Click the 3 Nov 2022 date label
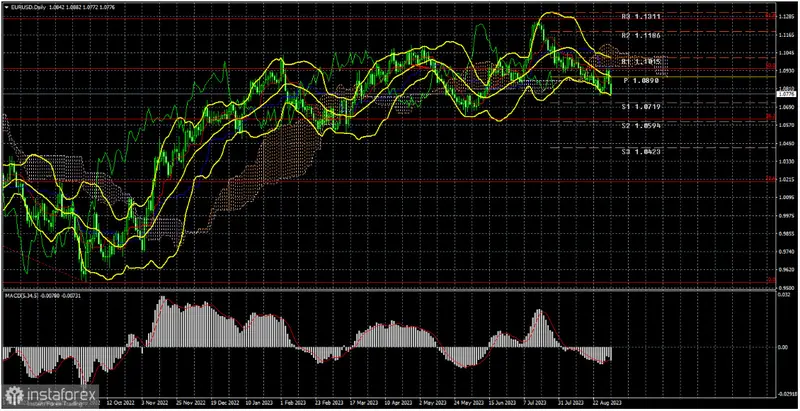The width and height of the screenshot is (800, 411). 154,403
